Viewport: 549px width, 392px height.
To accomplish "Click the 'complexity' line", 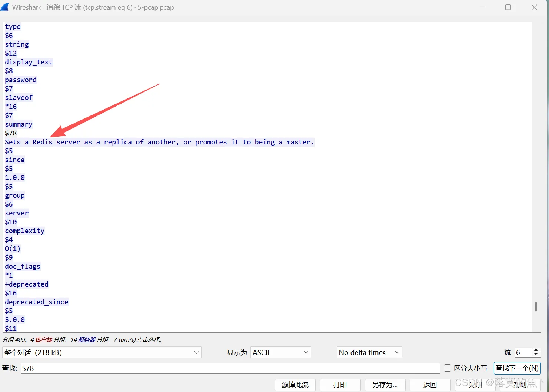I will pos(24,231).
